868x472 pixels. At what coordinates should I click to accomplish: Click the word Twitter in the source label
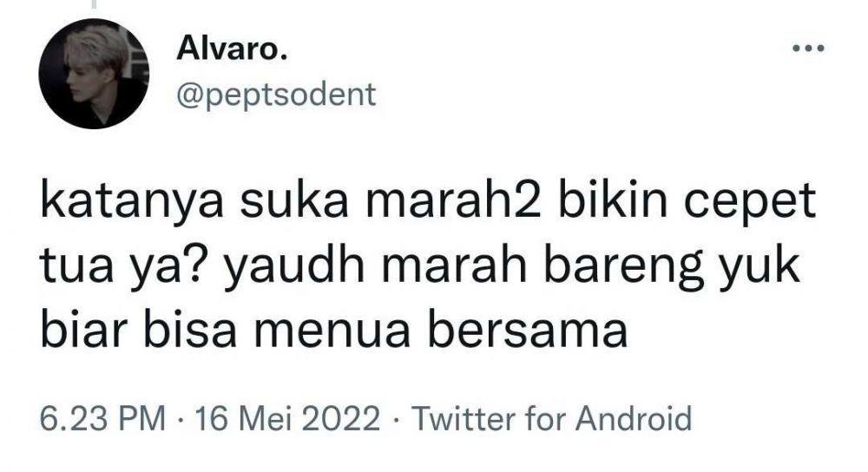tap(464, 418)
